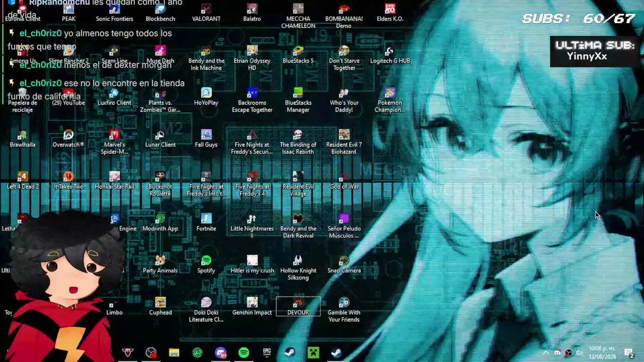The image size is (644, 362).
Task: Open Bendy and the Dark Revival shortcut
Action: (x=298, y=226)
